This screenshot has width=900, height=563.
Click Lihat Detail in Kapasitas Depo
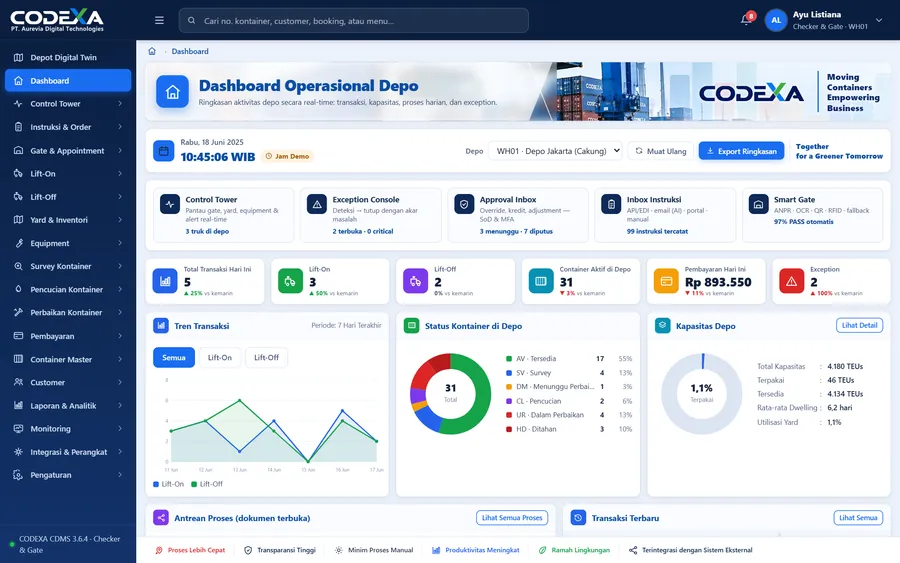[x=859, y=325]
